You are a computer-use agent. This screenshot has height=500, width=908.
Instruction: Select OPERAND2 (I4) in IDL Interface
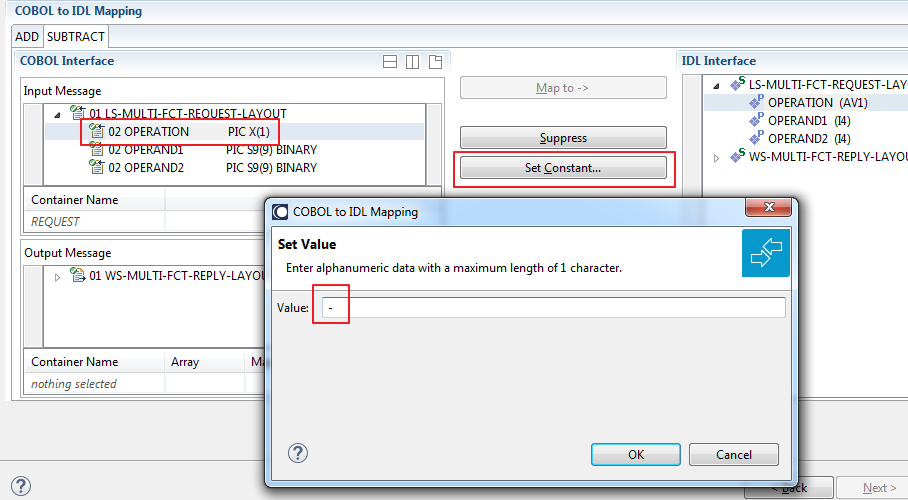coord(809,138)
